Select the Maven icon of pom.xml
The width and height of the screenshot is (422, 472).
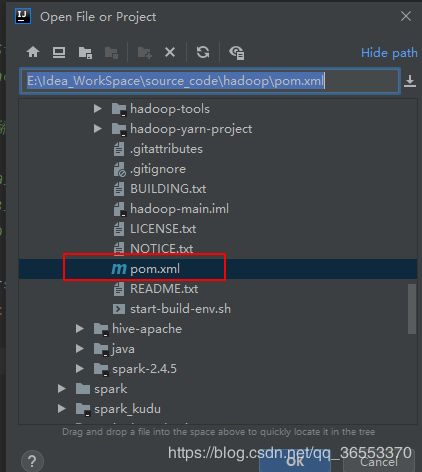click(x=119, y=269)
